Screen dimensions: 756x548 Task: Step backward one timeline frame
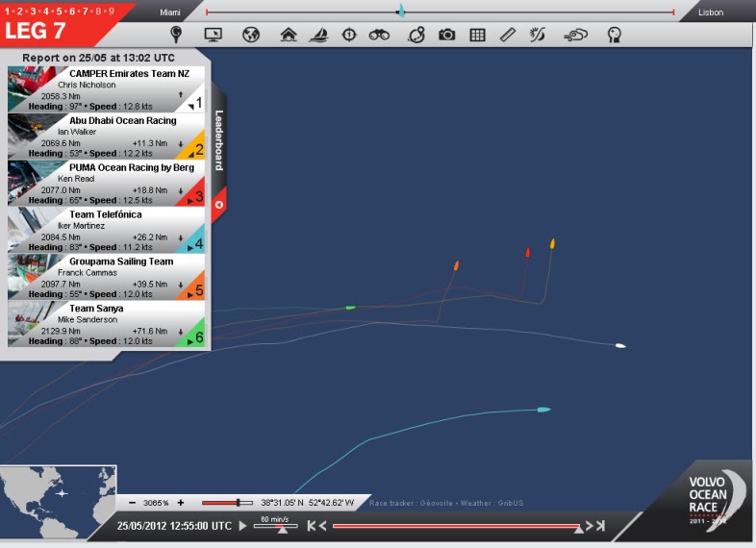(x=322, y=526)
